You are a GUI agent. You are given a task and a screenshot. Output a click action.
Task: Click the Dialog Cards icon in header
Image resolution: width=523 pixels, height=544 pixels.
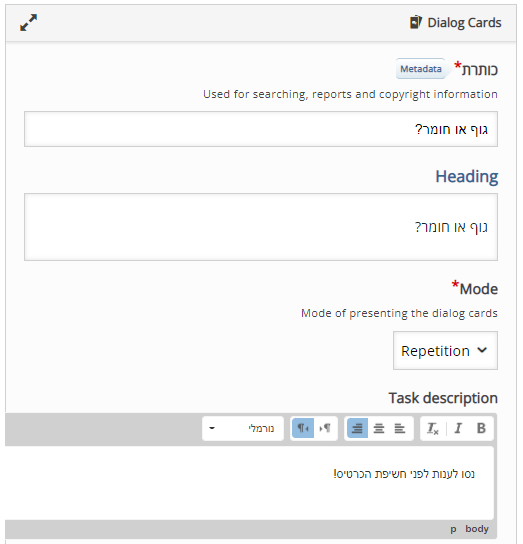click(x=416, y=23)
